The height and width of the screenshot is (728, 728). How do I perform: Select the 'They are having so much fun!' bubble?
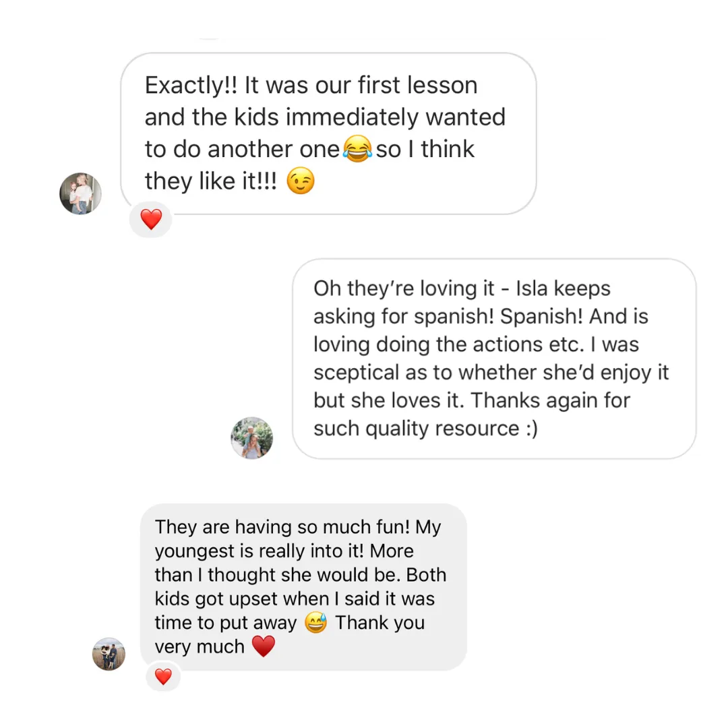(x=303, y=587)
